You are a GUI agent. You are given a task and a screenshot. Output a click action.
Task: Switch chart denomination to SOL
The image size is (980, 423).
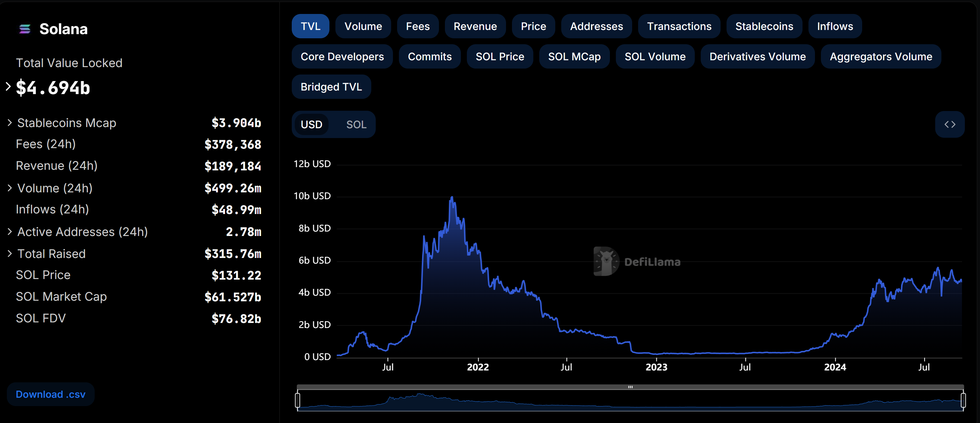tap(356, 124)
